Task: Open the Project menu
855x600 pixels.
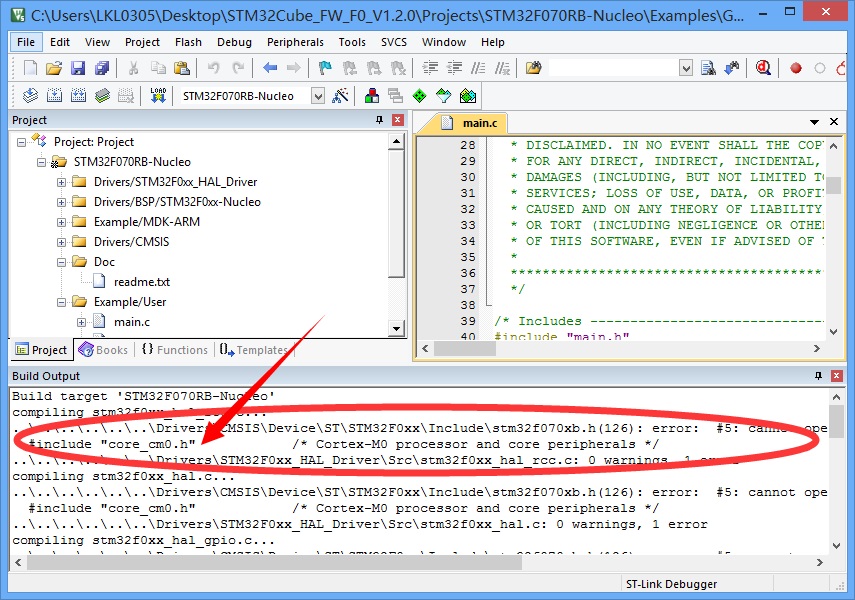Action: coord(142,42)
